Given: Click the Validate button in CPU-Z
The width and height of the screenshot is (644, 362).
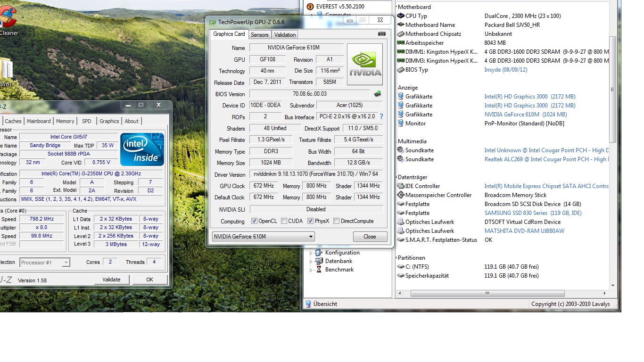Looking at the screenshot, I should tap(111, 280).
